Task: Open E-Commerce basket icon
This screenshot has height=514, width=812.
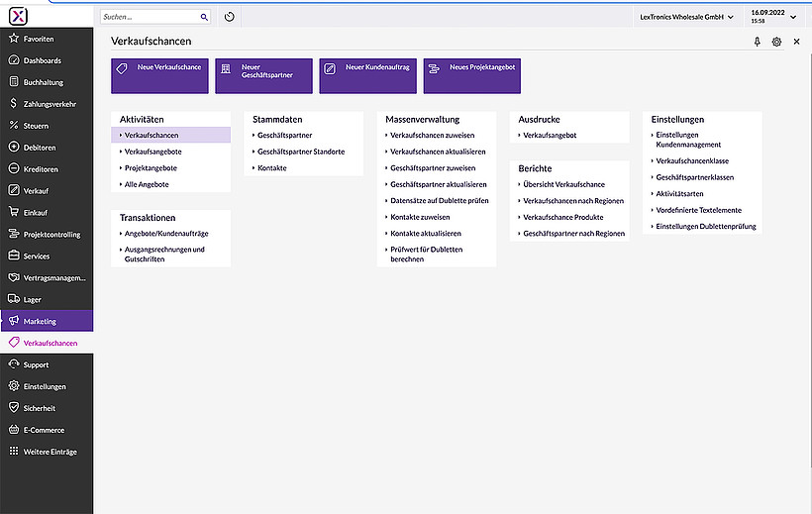Action: (14, 430)
